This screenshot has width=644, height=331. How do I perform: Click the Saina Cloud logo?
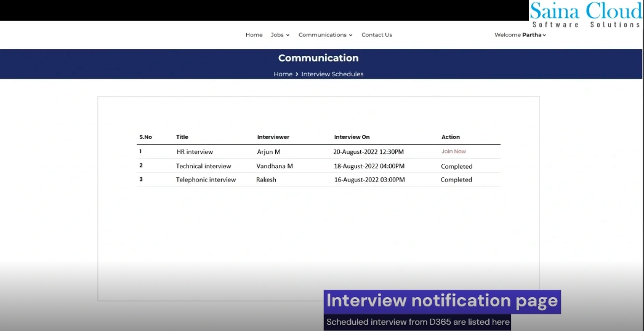coord(586,14)
